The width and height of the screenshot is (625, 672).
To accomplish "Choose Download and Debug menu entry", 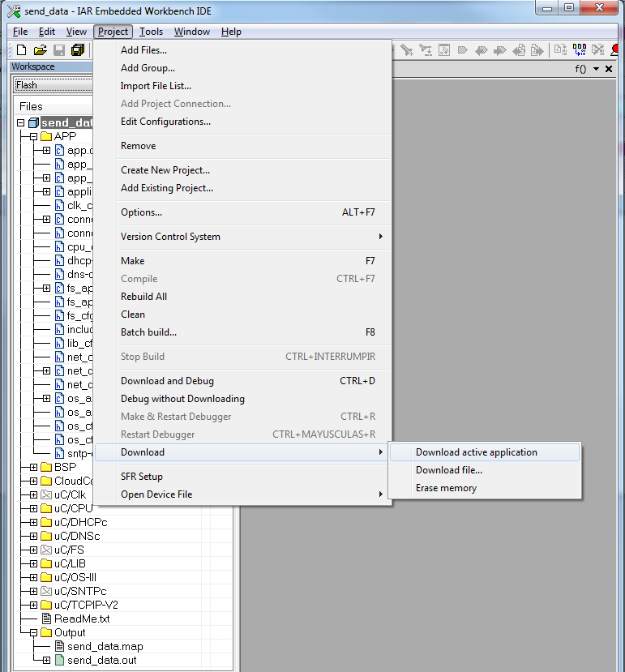I will coord(167,381).
